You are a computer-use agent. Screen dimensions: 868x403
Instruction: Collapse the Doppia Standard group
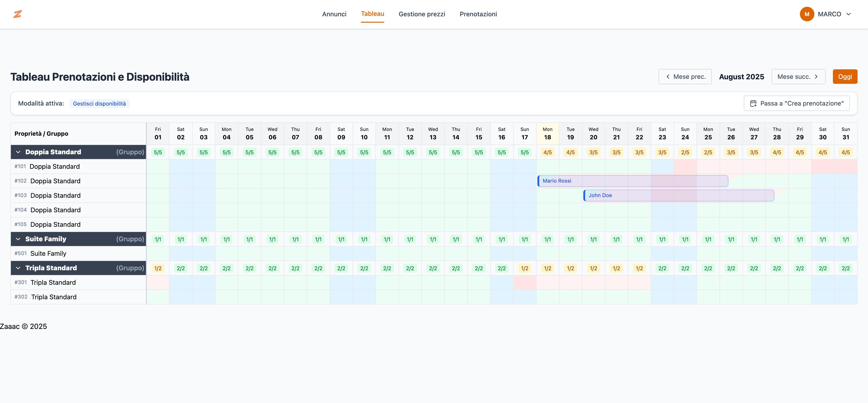(x=18, y=152)
